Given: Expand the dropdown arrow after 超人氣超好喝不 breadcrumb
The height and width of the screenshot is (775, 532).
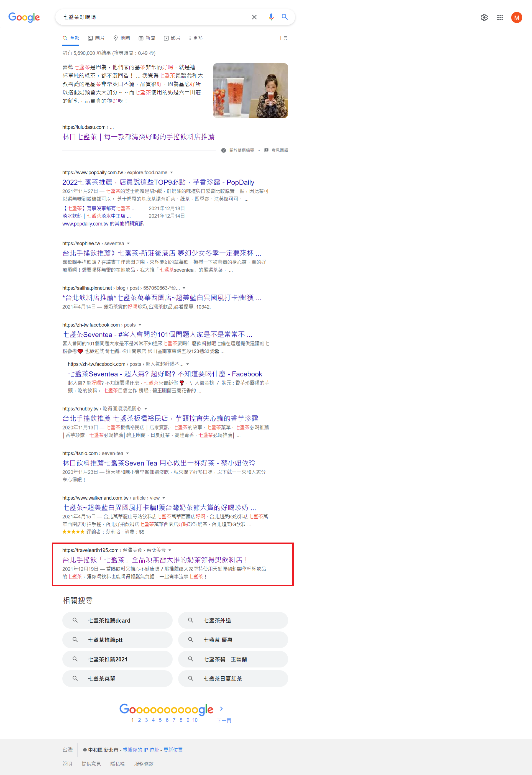Looking at the screenshot, I should pos(188,364).
